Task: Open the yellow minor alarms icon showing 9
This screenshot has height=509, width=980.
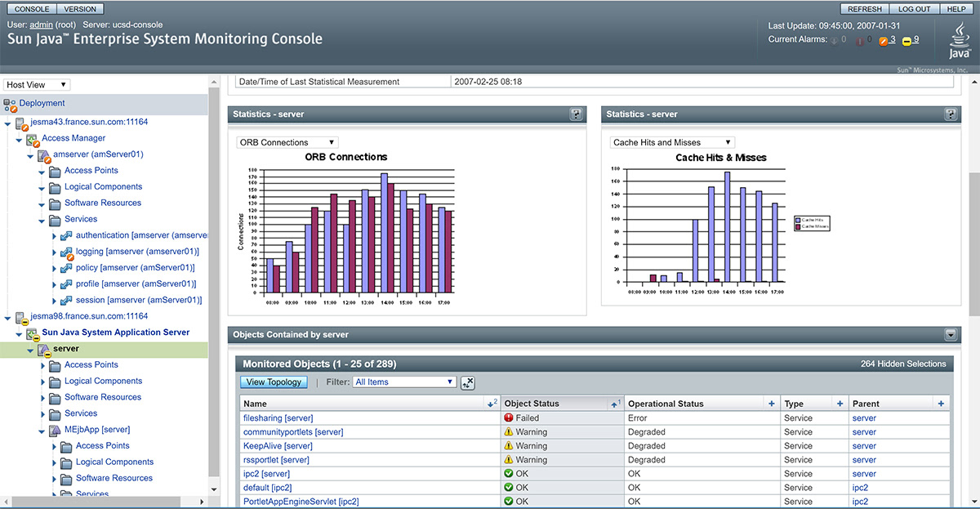Action: click(906, 40)
